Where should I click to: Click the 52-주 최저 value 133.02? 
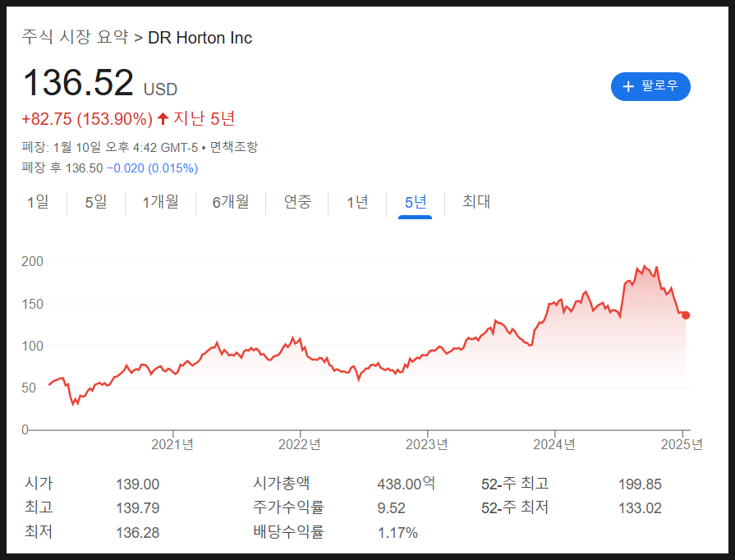pyautogui.click(x=640, y=508)
